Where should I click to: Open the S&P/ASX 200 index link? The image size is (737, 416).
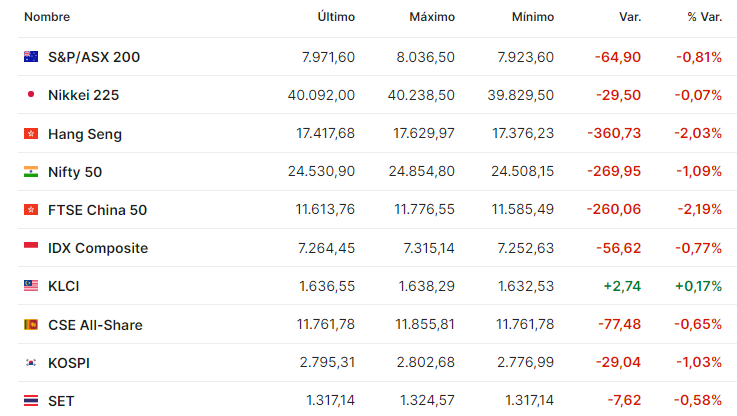click(x=94, y=57)
